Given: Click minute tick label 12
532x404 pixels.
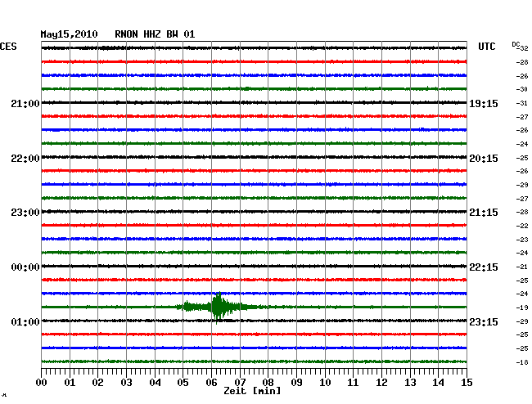Looking at the screenshot, I should point(381,383).
